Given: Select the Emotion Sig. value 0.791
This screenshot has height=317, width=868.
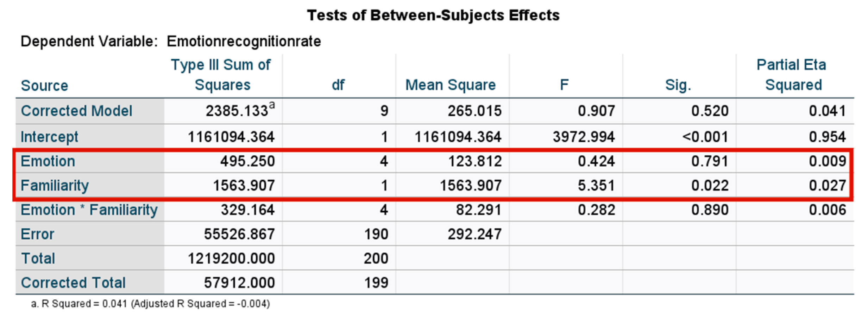Looking at the screenshot, I should (x=710, y=161).
